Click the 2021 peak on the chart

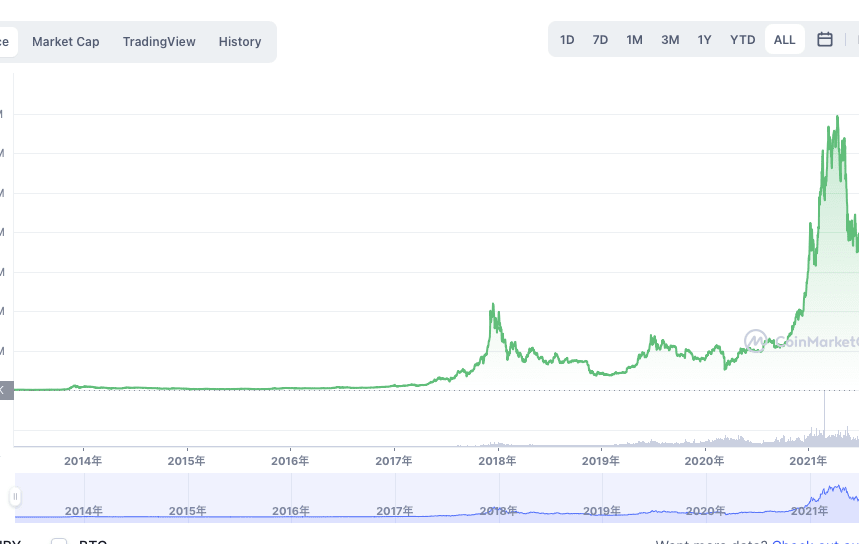pos(836,118)
